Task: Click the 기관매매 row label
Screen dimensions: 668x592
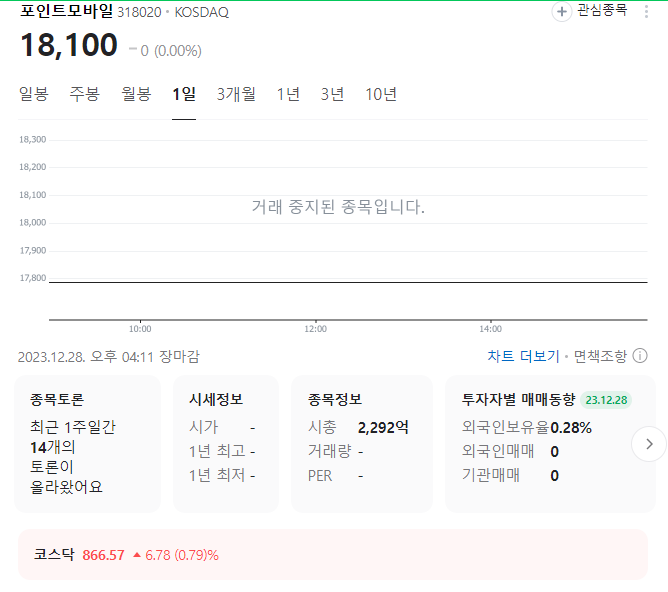Action: click(x=491, y=475)
